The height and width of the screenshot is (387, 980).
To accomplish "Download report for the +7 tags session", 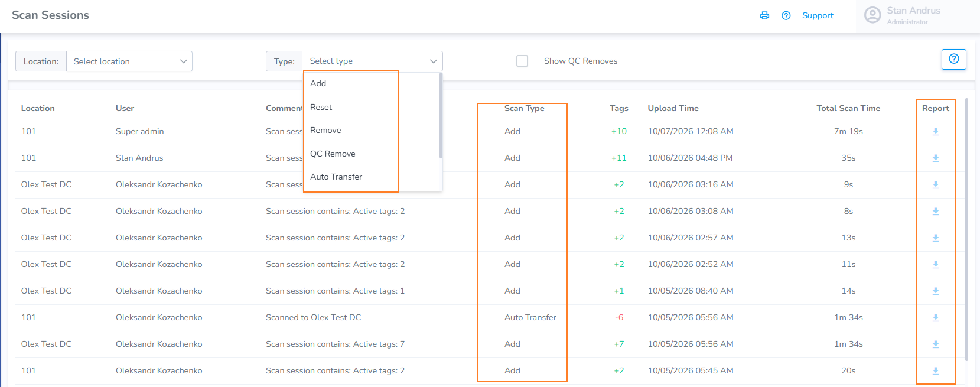I will (x=936, y=344).
